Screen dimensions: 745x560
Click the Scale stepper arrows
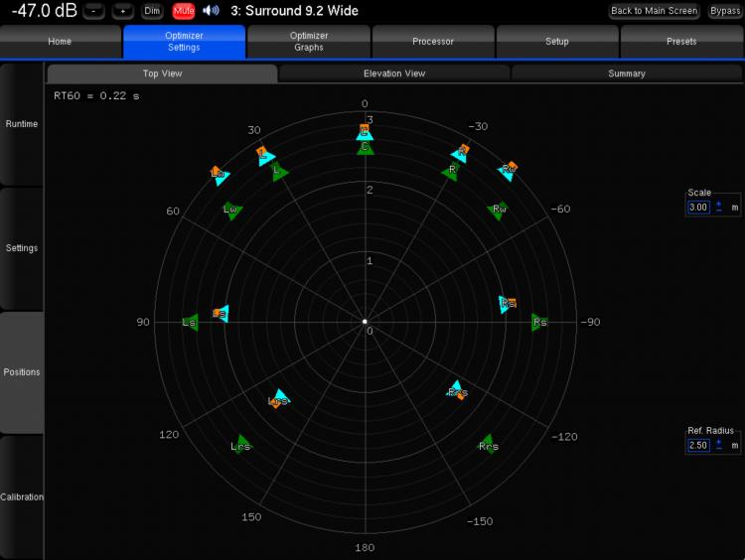pos(719,208)
